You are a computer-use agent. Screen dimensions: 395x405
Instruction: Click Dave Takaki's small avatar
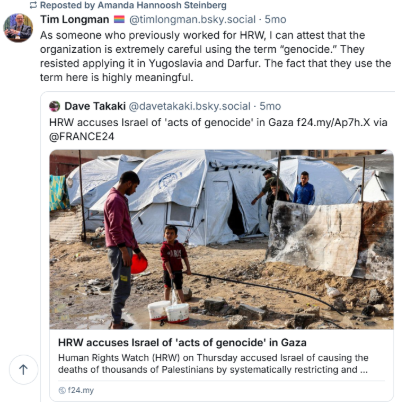coord(54,106)
